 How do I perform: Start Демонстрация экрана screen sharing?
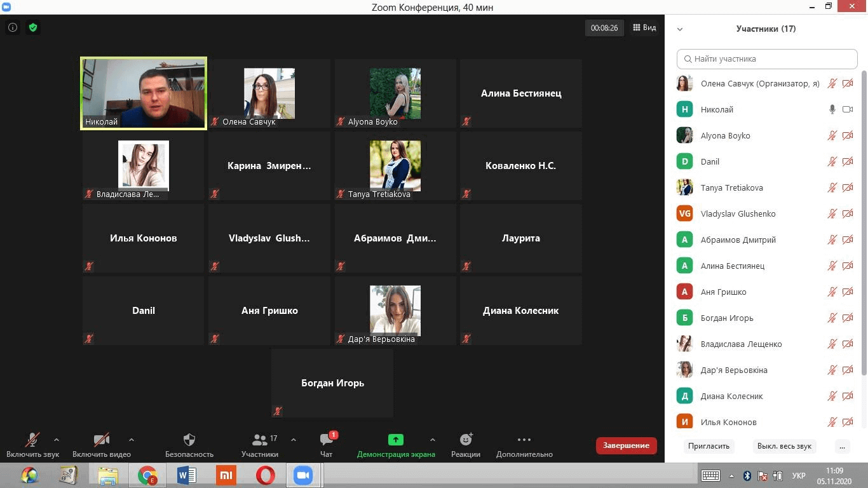pos(396,445)
